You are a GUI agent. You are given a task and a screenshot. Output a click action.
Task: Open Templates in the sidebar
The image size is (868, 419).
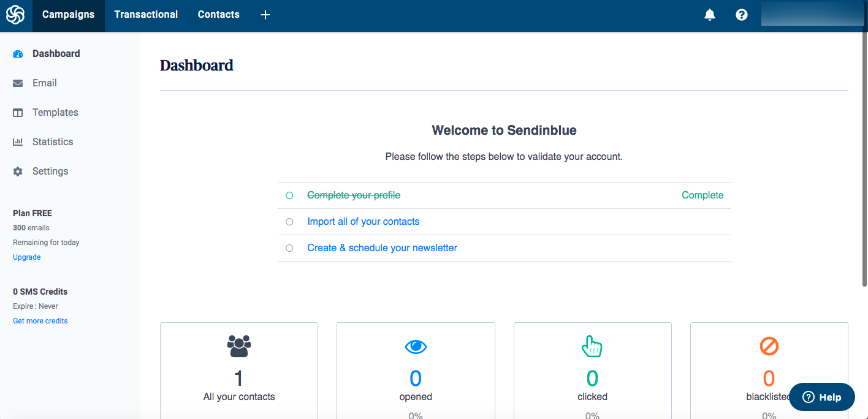click(x=55, y=113)
